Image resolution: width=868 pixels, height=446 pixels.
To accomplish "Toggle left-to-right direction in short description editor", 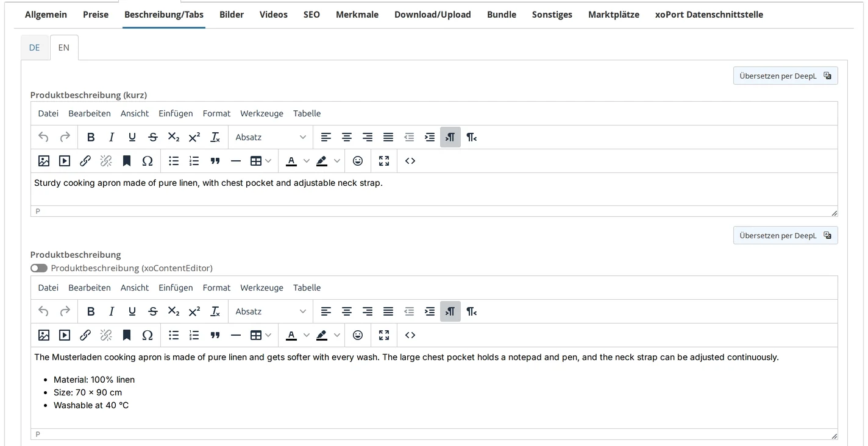I will pyautogui.click(x=450, y=137).
